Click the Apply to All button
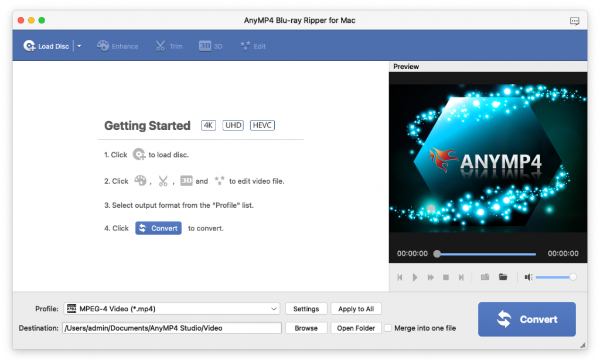The image size is (600, 364). click(x=356, y=309)
